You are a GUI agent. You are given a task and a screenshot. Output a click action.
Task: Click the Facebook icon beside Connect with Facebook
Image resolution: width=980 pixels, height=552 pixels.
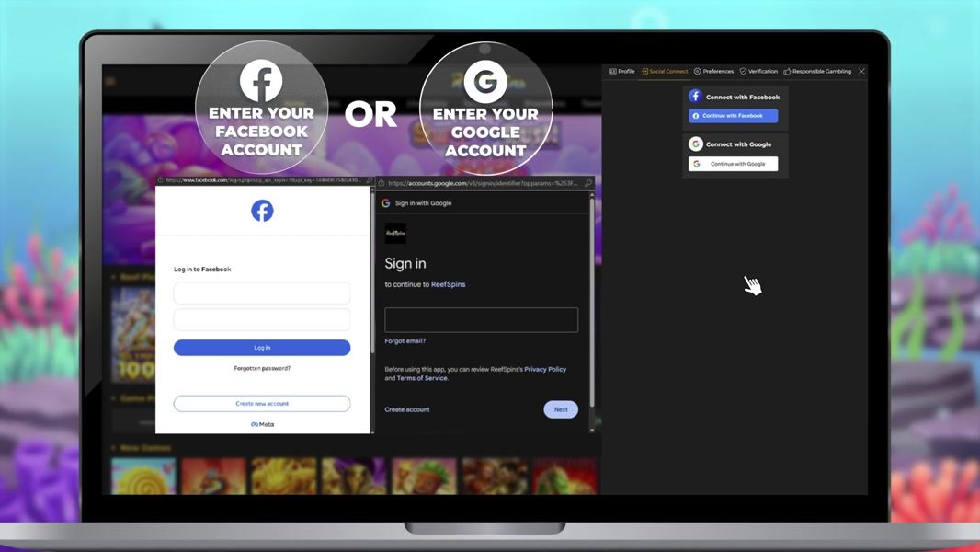click(696, 97)
